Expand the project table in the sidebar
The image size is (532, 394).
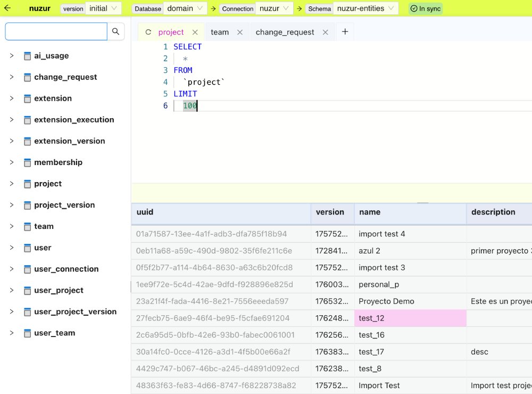click(x=12, y=183)
